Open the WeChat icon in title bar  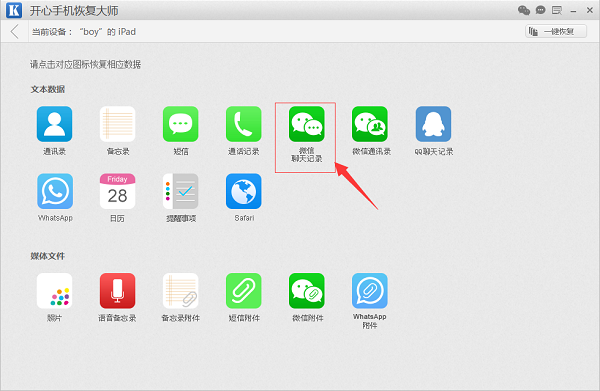point(524,10)
